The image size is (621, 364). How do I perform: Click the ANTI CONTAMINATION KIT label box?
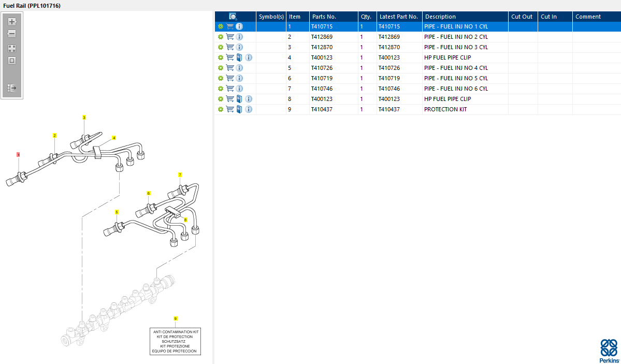pos(175,341)
